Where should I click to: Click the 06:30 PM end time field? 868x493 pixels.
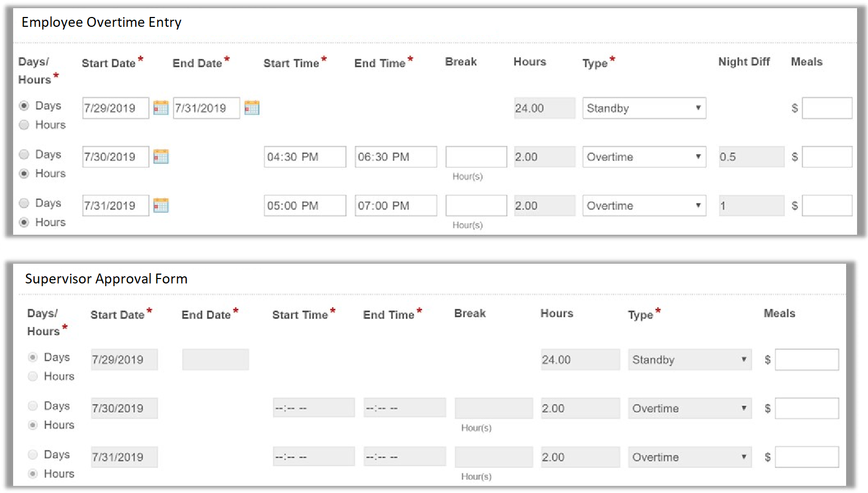[x=395, y=157]
